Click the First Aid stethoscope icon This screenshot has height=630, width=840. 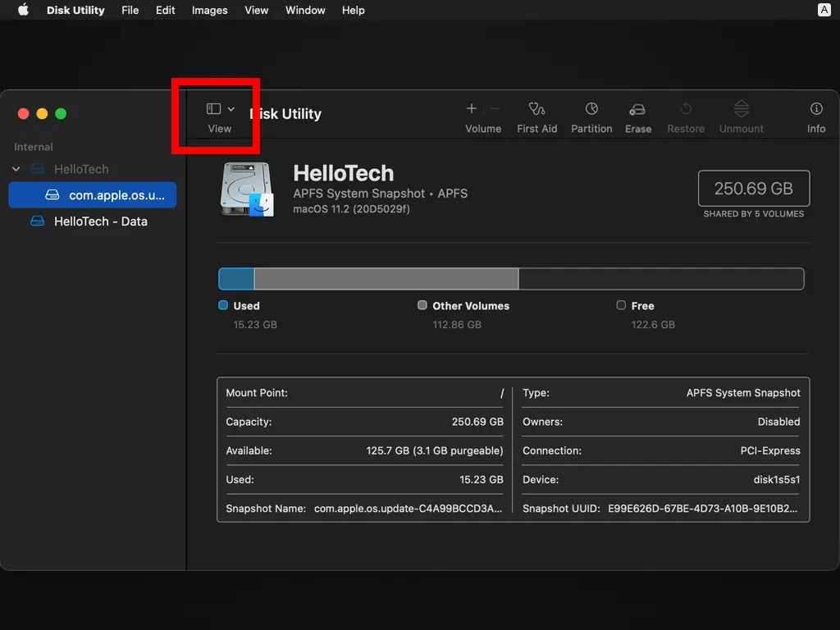(536, 109)
